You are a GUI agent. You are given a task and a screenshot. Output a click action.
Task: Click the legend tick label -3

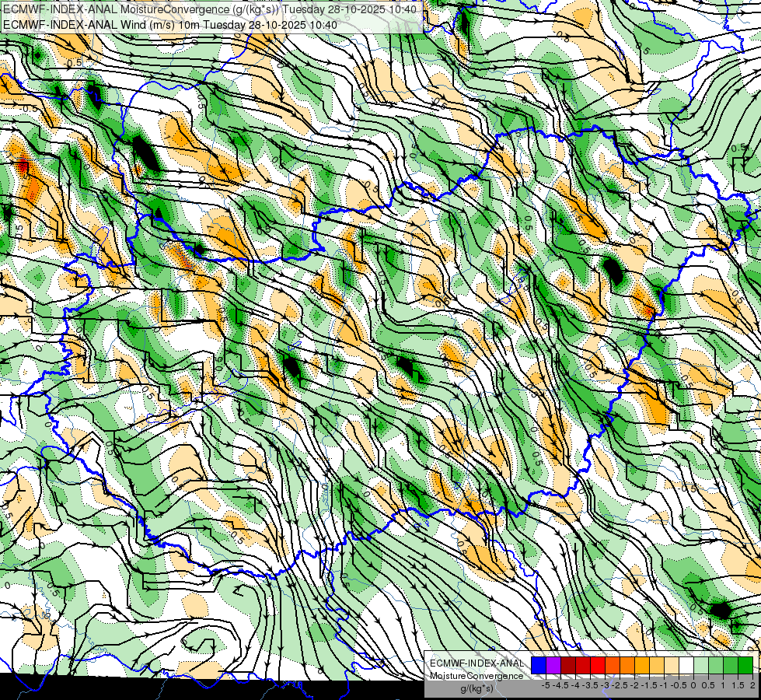click(x=606, y=685)
